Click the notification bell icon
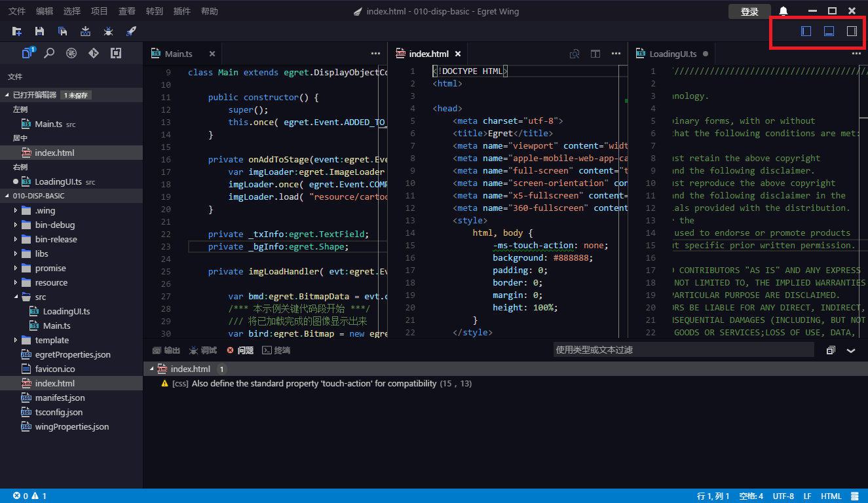The height and width of the screenshot is (503, 868). pos(783,11)
